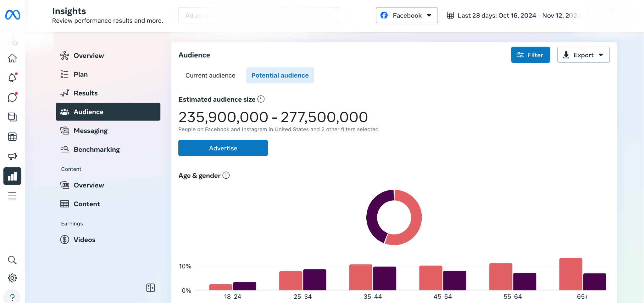644x303 pixels.
Task: Collapse sidebar with panel toggle icon
Action: (151, 288)
